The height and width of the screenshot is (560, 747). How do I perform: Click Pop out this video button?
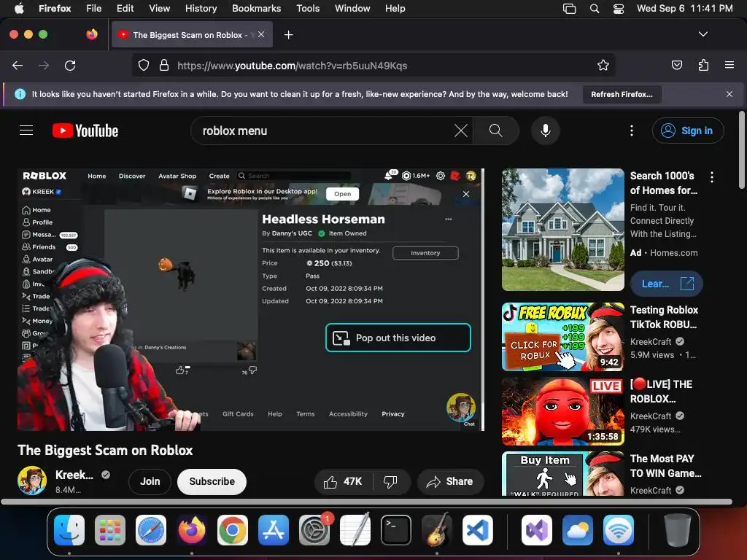click(x=398, y=338)
